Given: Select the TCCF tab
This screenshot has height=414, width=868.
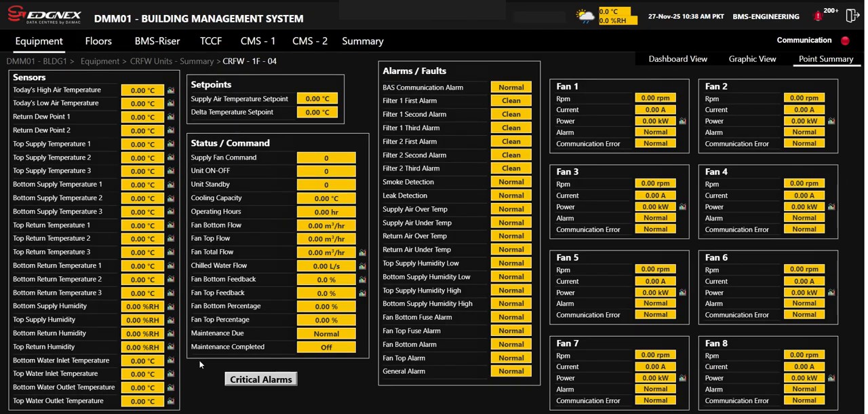Looking at the screenshot, I should click(x=211, y=41).
